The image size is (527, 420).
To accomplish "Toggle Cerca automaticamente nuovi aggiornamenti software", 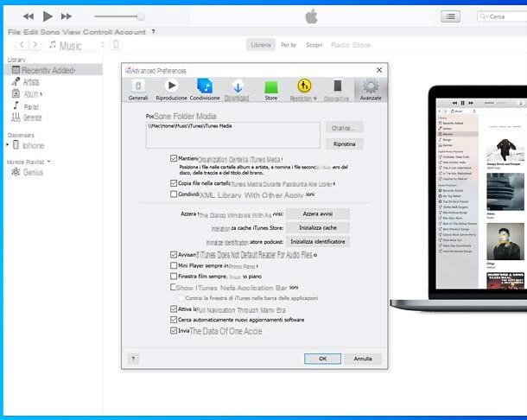I will pos(174,320).
